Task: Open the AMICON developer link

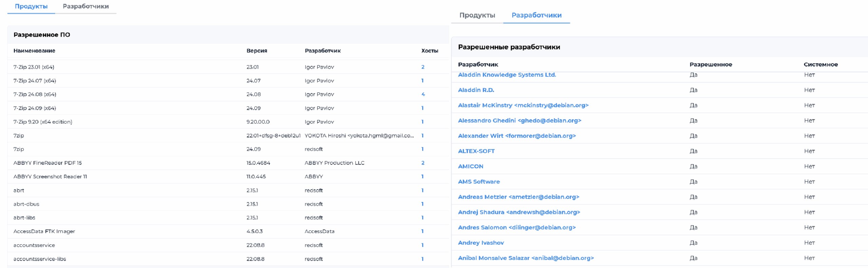Action: (x=471, y=166)
